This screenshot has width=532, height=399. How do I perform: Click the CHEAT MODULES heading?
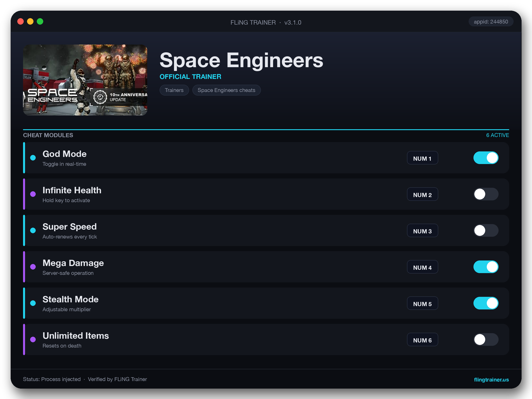(48, 135)
